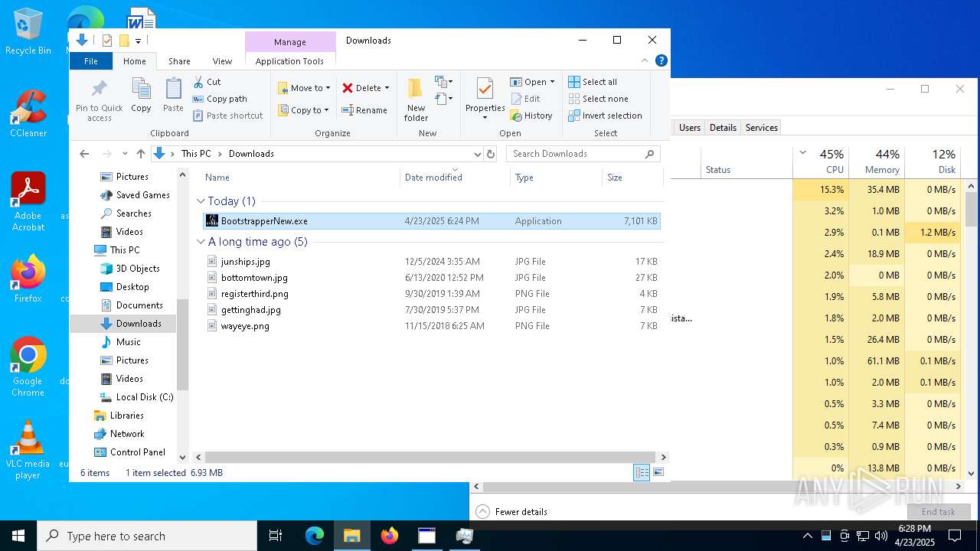Click the navigation pane vertical scrollbar
This screenshot has height=551, width=980.
click(x=182, y=344)
